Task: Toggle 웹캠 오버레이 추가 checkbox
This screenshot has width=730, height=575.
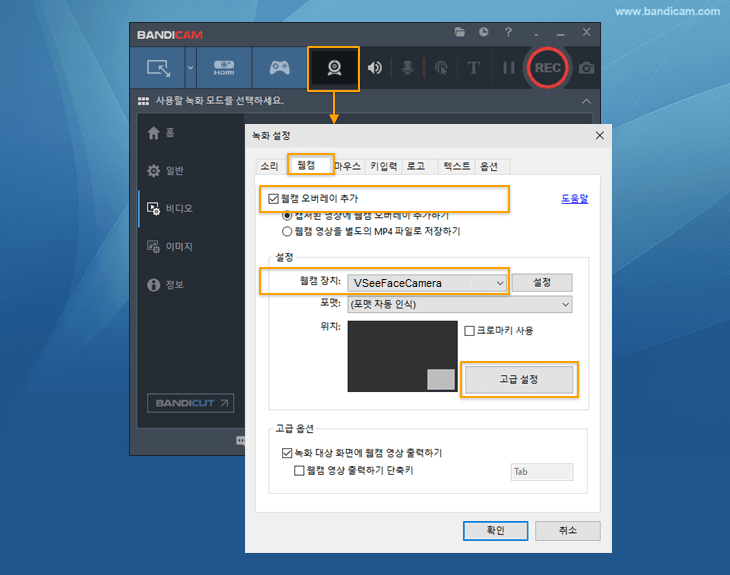Action: click(x=273, y=199)
